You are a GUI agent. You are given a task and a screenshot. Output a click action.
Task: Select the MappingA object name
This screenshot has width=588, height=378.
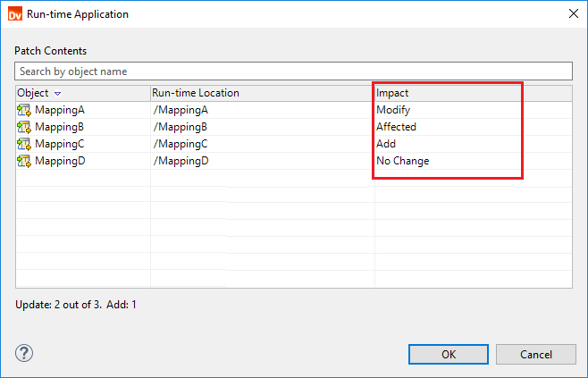tap(59, 110)
